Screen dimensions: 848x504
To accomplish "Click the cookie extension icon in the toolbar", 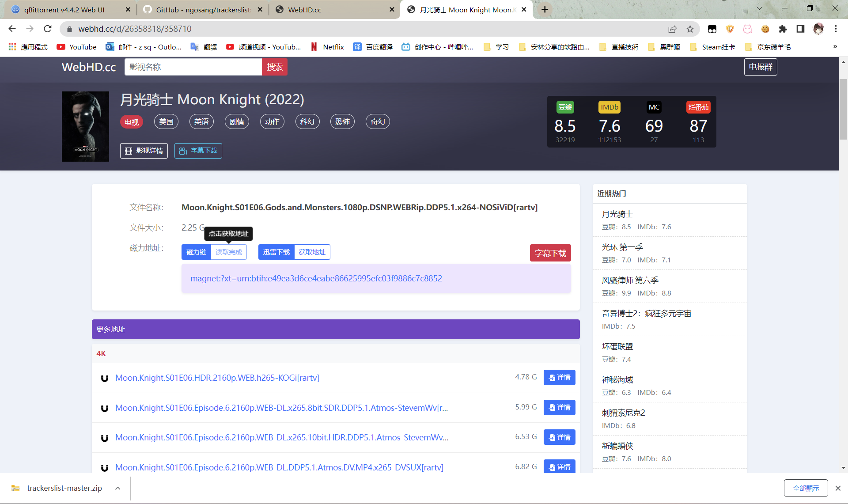I will click(765, 29).
